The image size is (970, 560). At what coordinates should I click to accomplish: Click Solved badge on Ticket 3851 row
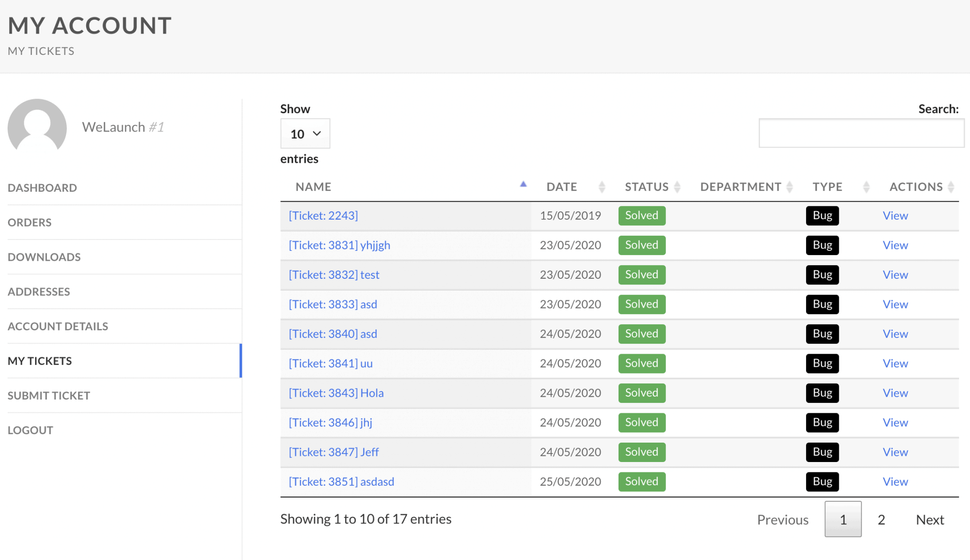pos(641,481)
